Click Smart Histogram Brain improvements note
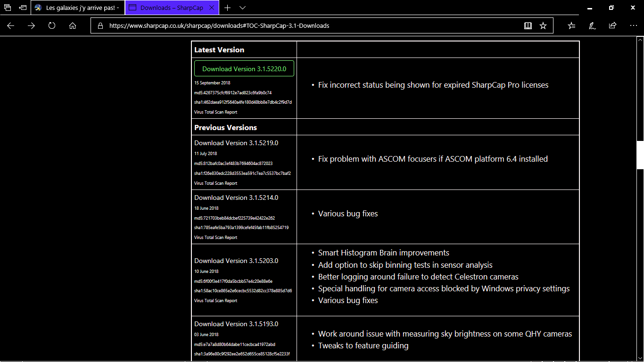The height and width of the screenshot is (362, 644). pyautogui.click(x=384, y=253)
